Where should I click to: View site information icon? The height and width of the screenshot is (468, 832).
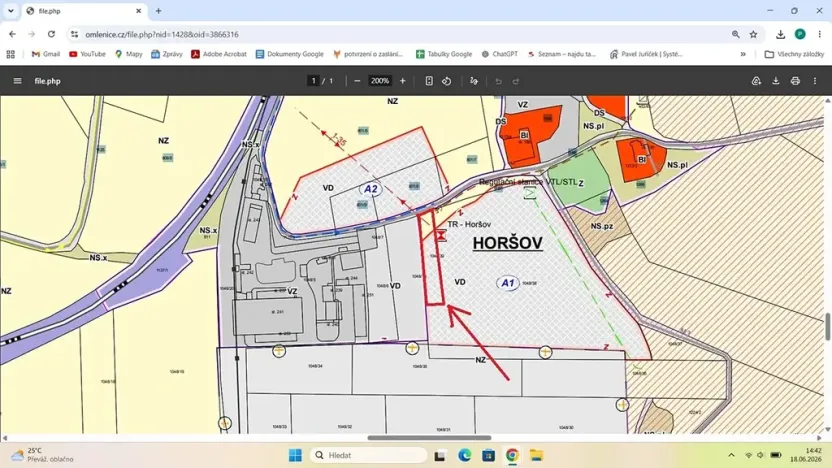[x=74, y=34]
